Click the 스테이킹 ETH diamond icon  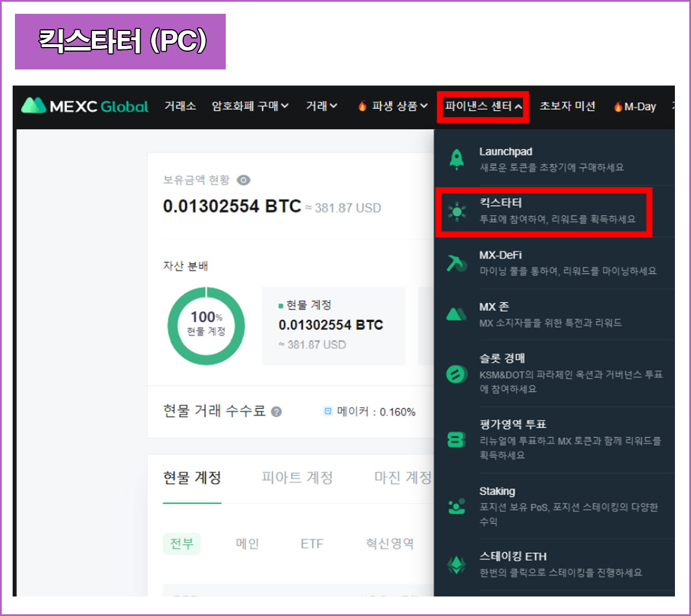click(x=457, y=565)
